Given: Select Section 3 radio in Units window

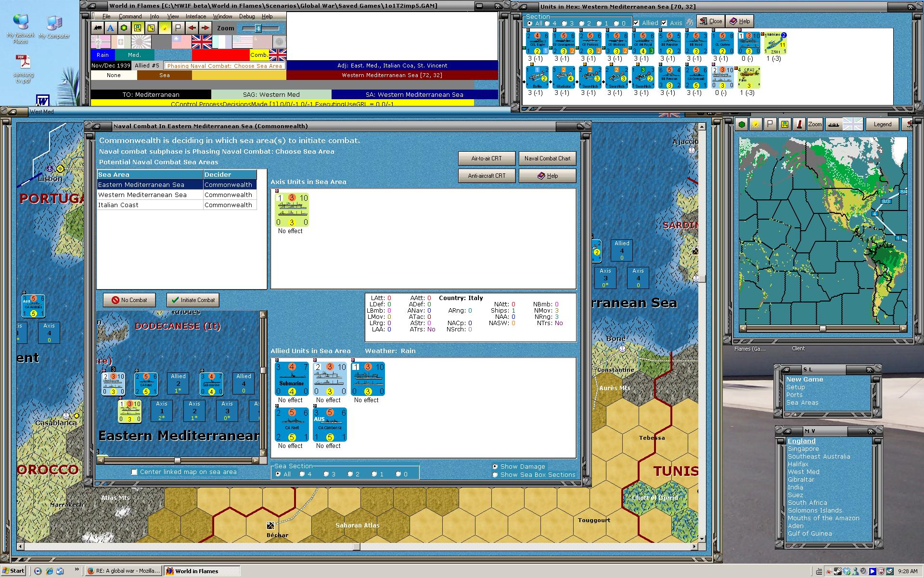Looking at the screenshot, I should coord(564,23).
